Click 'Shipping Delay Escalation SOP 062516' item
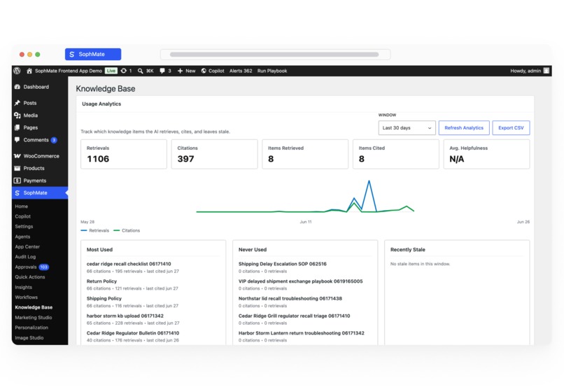Image resolution: width=564 pixels, height=392 pixels. (x=283, y=264)
